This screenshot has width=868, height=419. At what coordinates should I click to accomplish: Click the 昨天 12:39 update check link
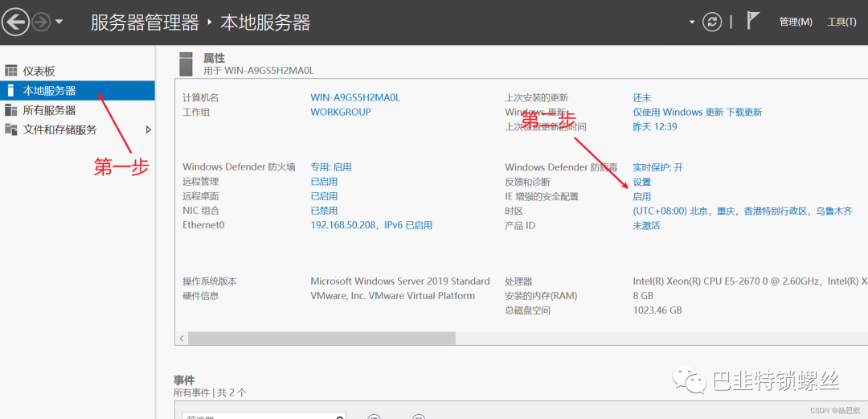pos(655,126)
